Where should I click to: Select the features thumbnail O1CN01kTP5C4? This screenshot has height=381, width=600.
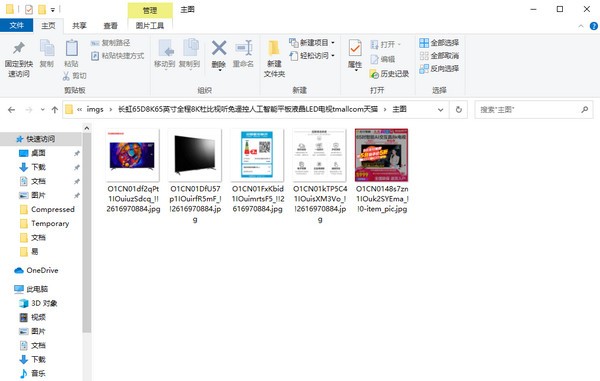tap(320, 155)
